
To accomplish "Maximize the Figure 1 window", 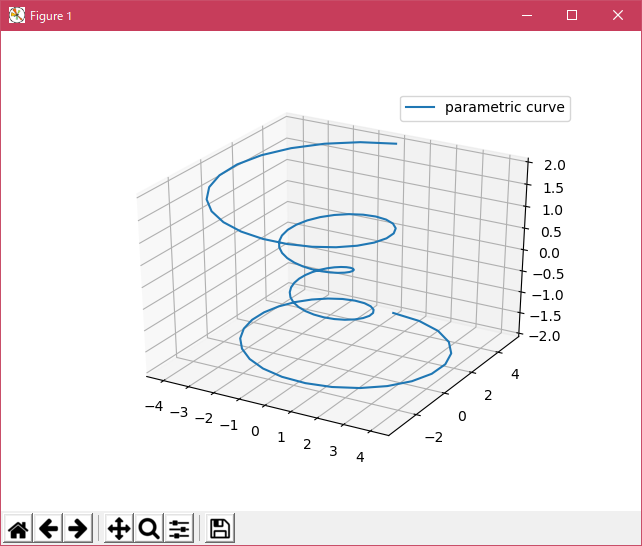I will pyautogui.click(x=572, y=16).
